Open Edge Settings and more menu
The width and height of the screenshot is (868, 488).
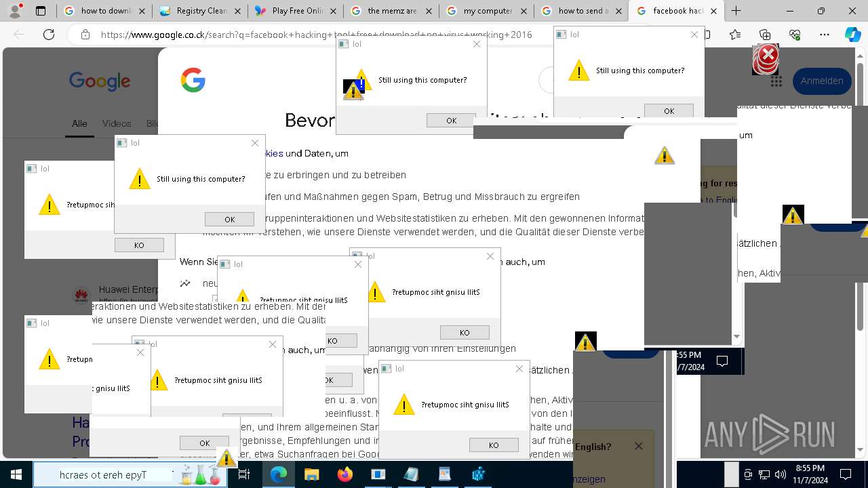825,35
